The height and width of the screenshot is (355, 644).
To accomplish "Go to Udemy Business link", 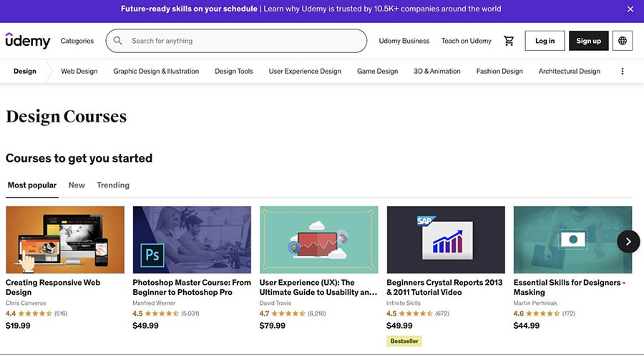I will pyautogui.click(x=404, y=41).
